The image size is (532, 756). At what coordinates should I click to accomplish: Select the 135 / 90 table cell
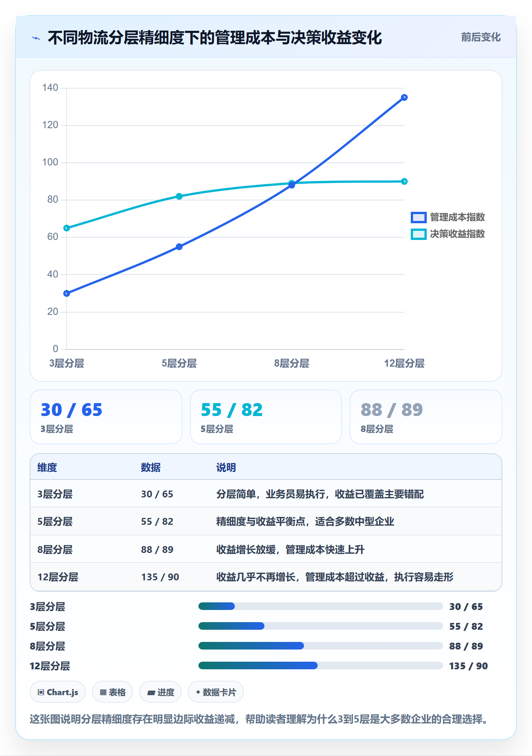point(160,577)
